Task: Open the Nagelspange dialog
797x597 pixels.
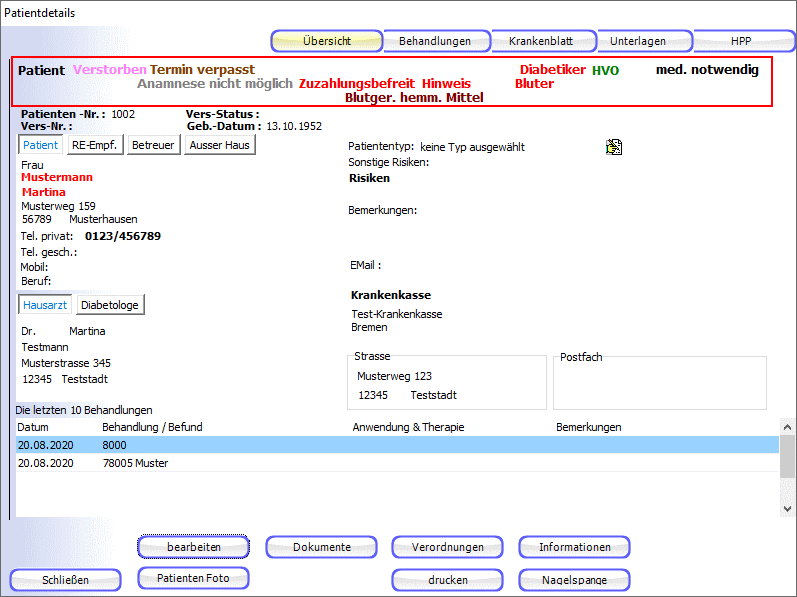Action: (574, 580)
